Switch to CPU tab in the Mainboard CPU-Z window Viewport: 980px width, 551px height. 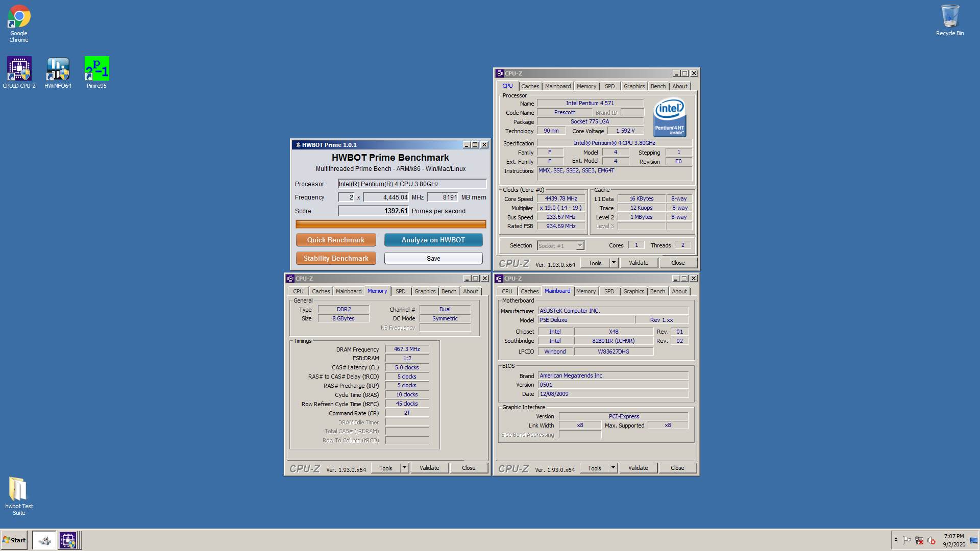(x=507, y=291)
